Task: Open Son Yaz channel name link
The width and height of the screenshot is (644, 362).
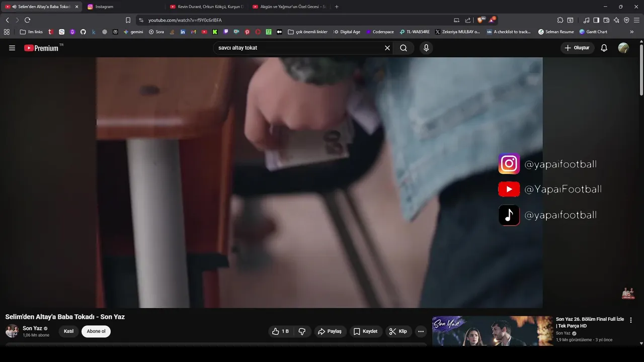Action: pyautogui.click(x=32, y=328)
